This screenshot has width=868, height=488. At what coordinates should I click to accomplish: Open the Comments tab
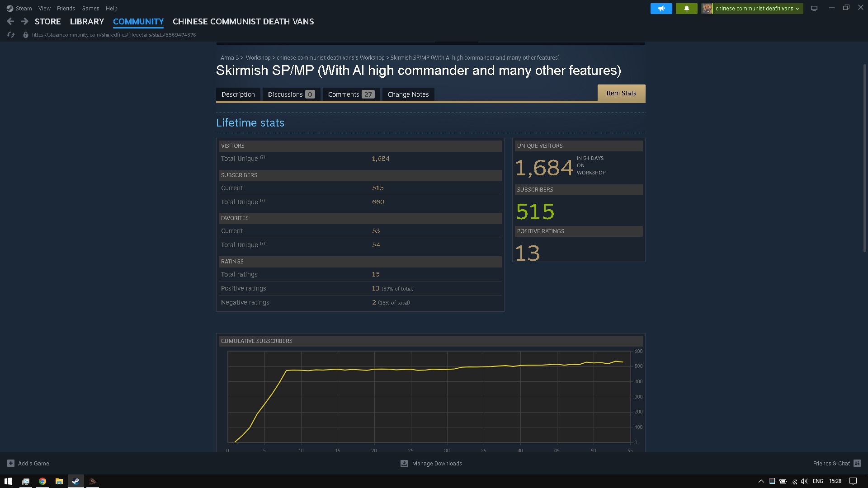[x=351, y=94]
